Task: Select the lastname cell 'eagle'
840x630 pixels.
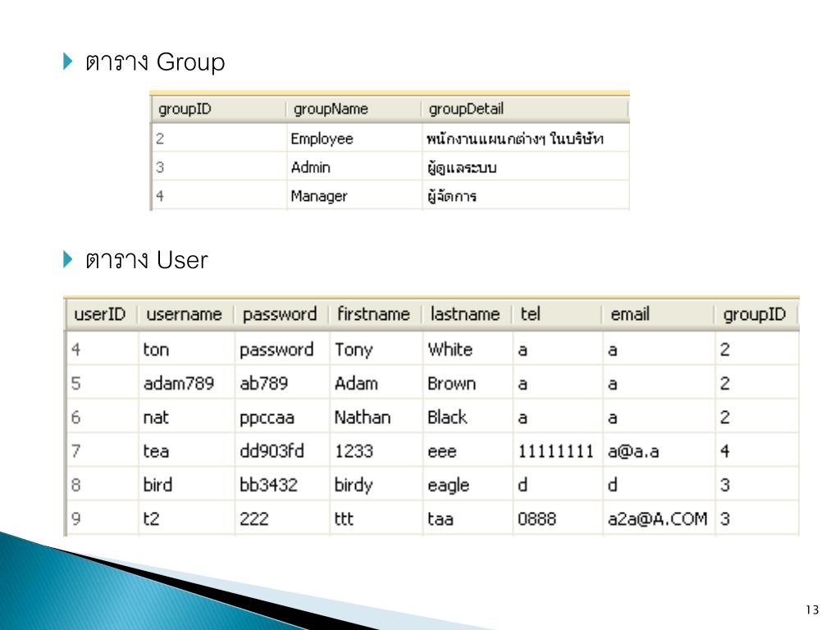Action: coord(468,484)
